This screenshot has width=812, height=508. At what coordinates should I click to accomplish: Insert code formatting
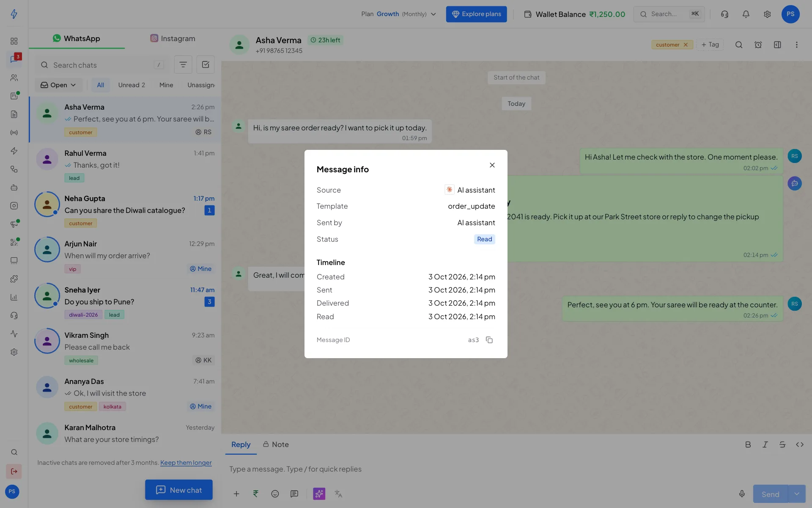point(800,444)
